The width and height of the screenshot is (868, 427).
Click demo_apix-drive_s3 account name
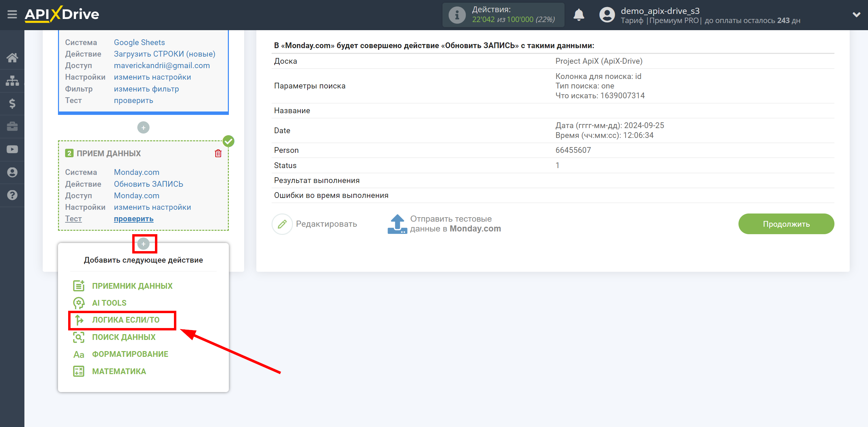660,11
